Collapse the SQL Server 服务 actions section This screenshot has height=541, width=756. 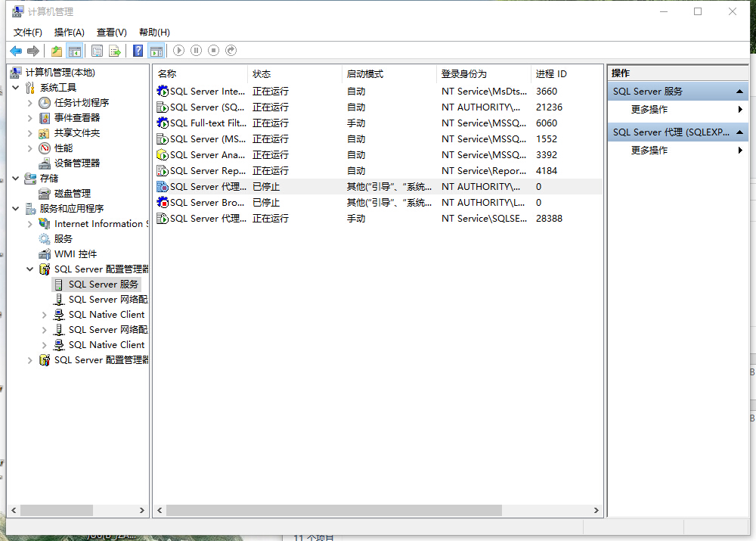[x=739, y=92]
